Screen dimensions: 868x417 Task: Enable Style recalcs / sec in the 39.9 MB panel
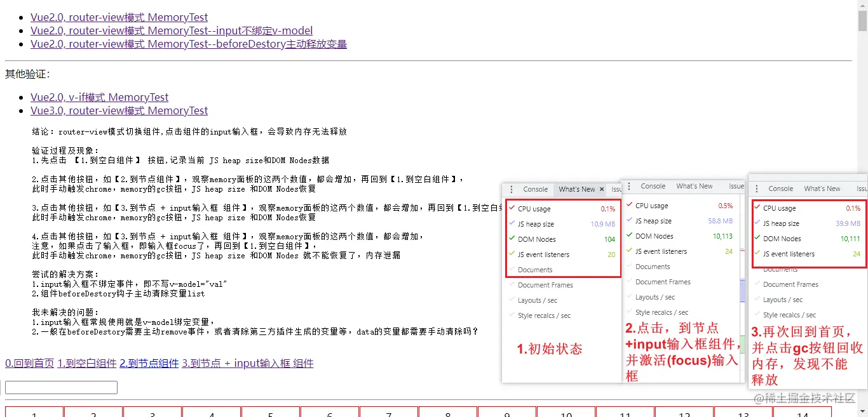pos(757,314)
